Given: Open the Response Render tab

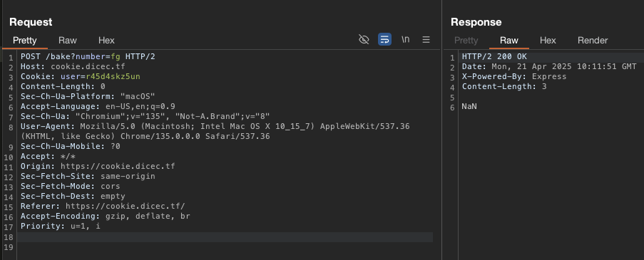Looking at the screenshot, I should pyautogui.click(x=593, y=40).
